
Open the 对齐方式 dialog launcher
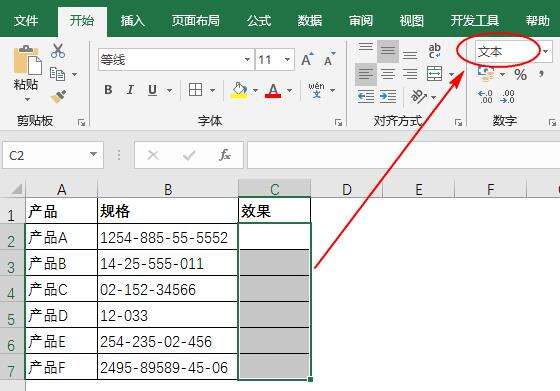pos(458,122)
